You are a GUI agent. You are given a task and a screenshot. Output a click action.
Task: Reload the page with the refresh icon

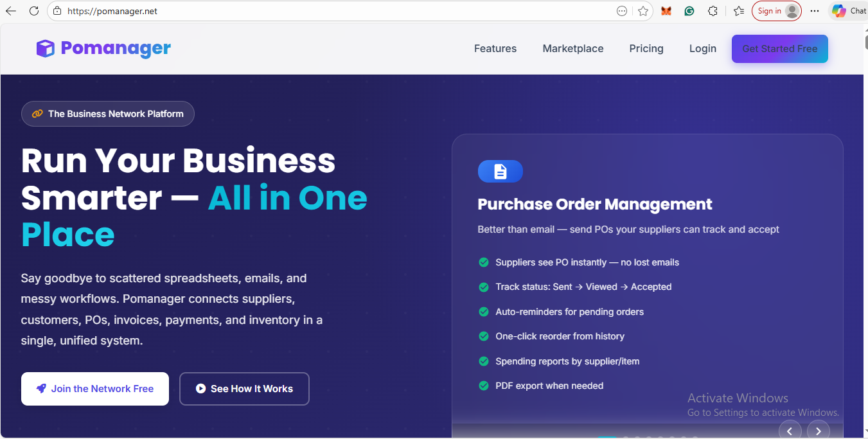click(x=34, y=11)
